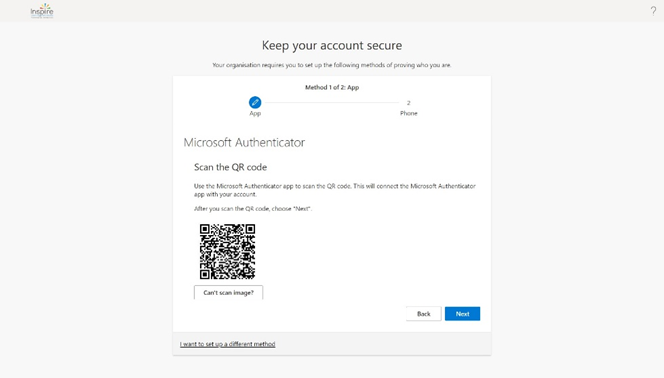Click the App label under the step icon
This screenshot has width=664, height=378.
click(255, 113)
